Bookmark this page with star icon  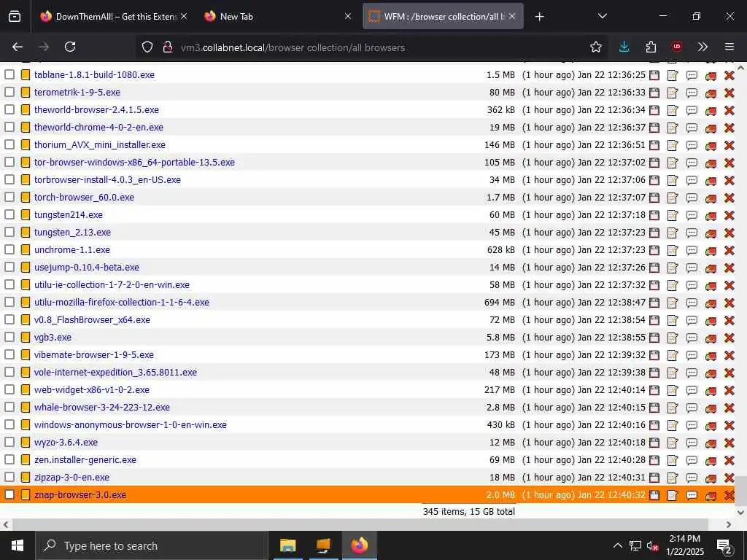[595, 47]
